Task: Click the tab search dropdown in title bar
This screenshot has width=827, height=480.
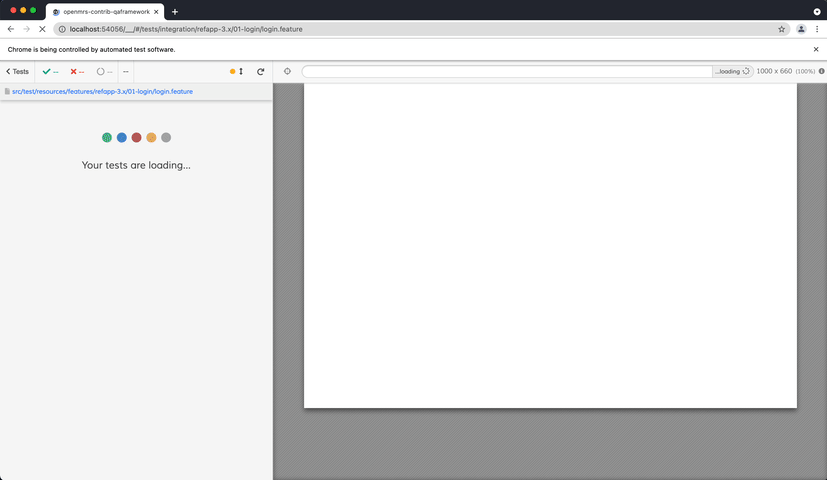Action: (x=817, y=11)
